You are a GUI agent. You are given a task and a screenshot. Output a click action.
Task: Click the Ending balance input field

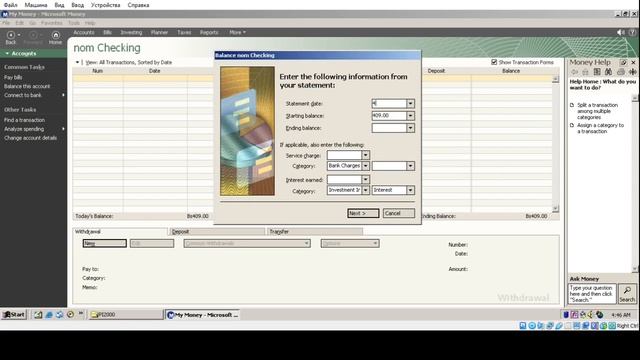click(389, 128)
